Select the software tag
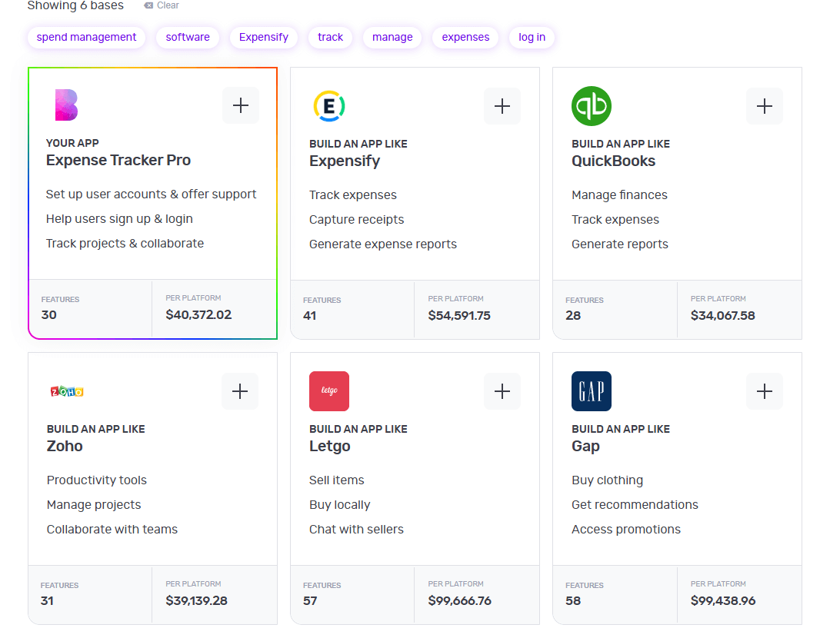The width and height of the screenshot is (840, 638). pos(188,38)
